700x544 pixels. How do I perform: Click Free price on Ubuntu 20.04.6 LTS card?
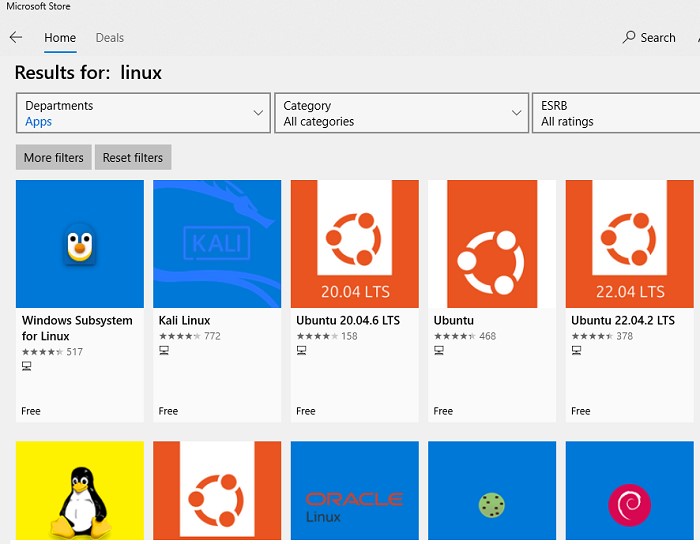point(306,411)
